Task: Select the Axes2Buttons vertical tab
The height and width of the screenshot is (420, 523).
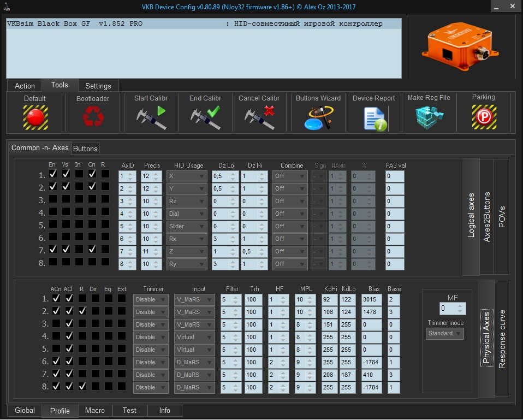Action: coord(487,217)
